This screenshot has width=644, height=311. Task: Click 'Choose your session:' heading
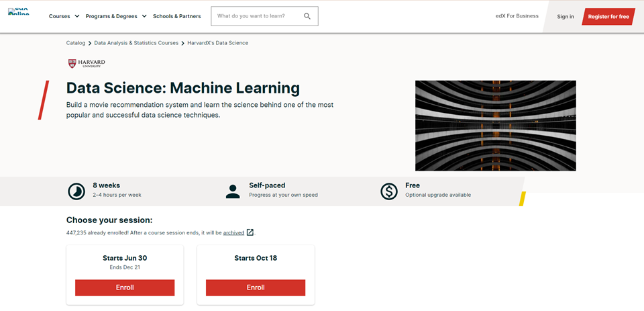pos(109,220)
